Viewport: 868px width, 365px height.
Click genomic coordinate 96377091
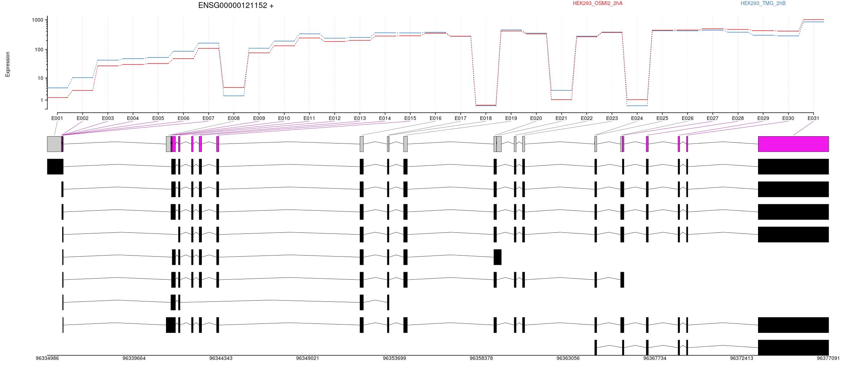pos(829,358)
